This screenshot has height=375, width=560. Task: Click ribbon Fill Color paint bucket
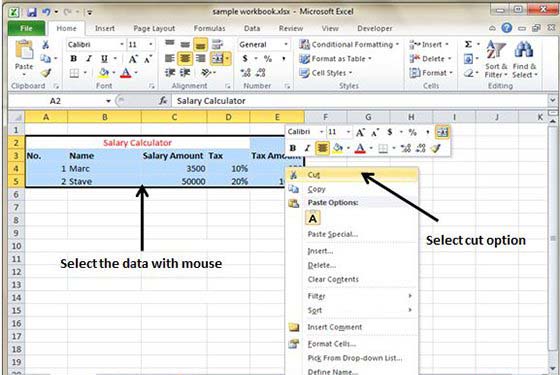click(x=104, y=73)
